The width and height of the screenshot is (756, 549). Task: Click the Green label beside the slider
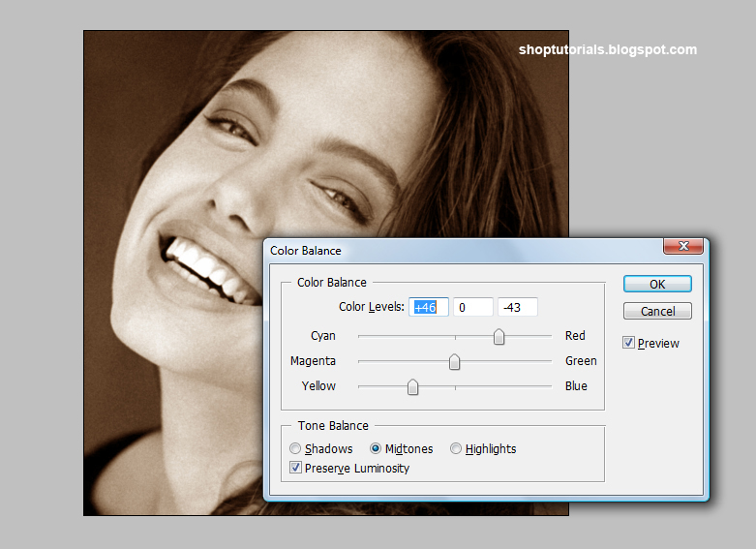tap(581, 361)
